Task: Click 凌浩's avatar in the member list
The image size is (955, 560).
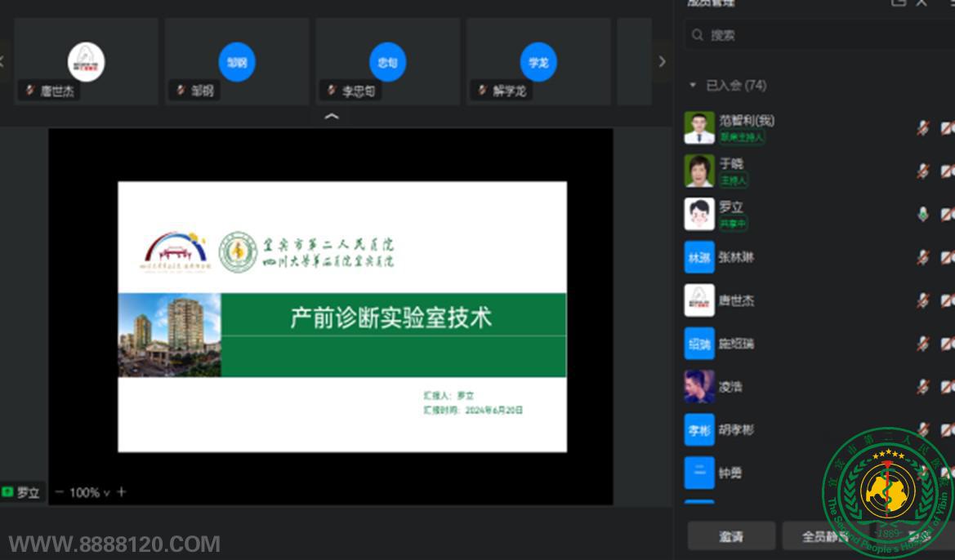Action: point(699,386)
